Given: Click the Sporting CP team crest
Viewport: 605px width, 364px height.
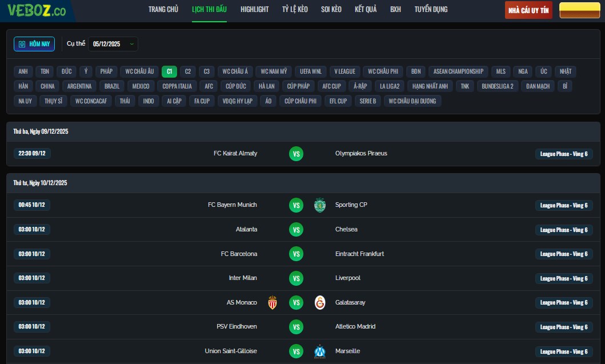Looking at the screenshot, I should click(320, 205).
